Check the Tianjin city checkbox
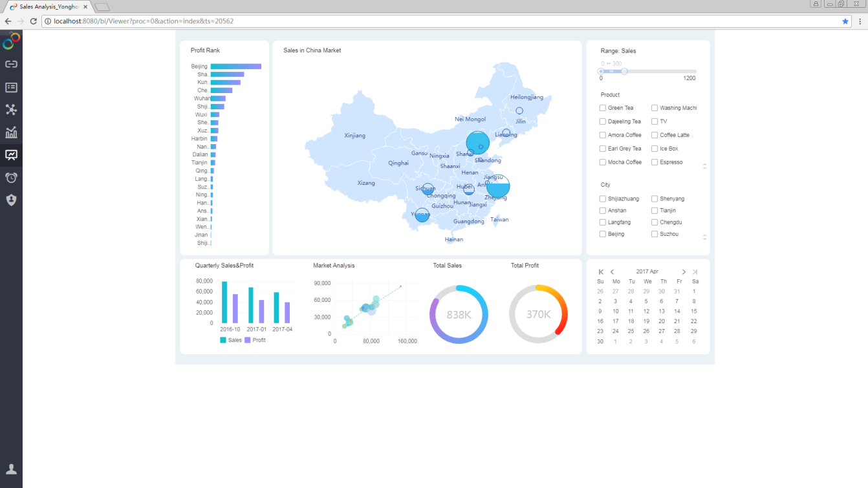Image resolution: width=868 pixels, height=488 pixels. (x=655, y=211)
